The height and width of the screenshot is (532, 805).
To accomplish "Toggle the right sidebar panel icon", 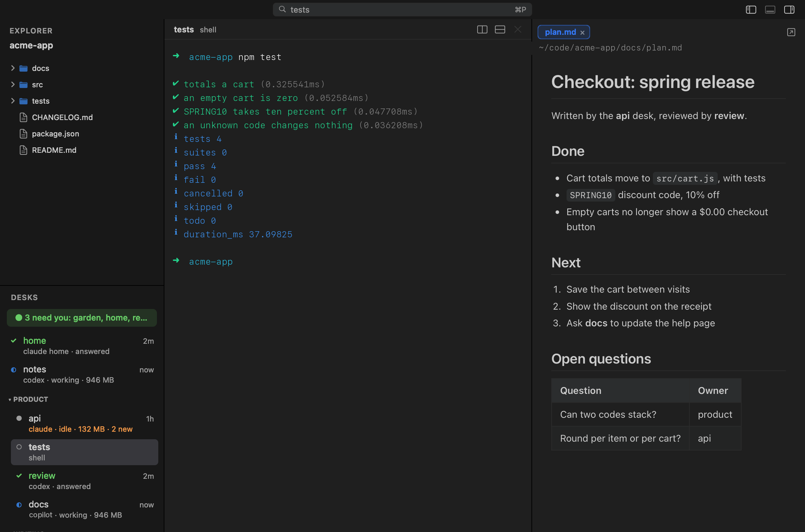I will coord(789,10).
